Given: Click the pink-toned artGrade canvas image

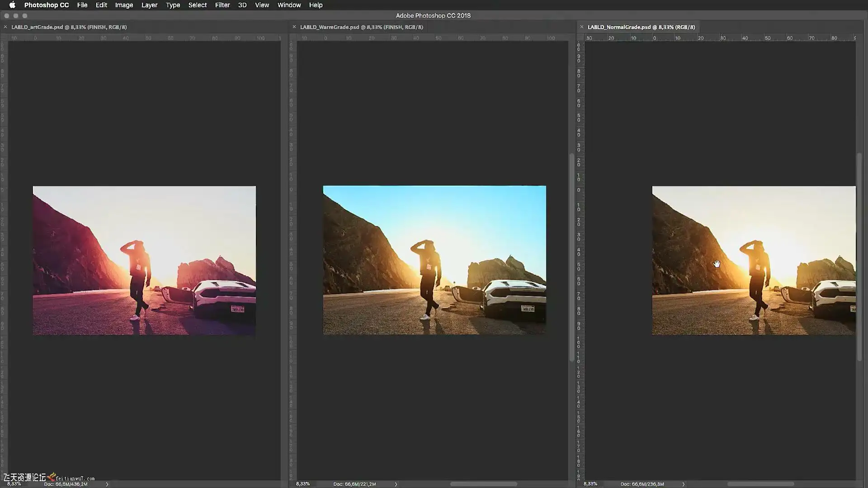Looking at the screenshot, I should pyautogui.click(x=144, y=260).
